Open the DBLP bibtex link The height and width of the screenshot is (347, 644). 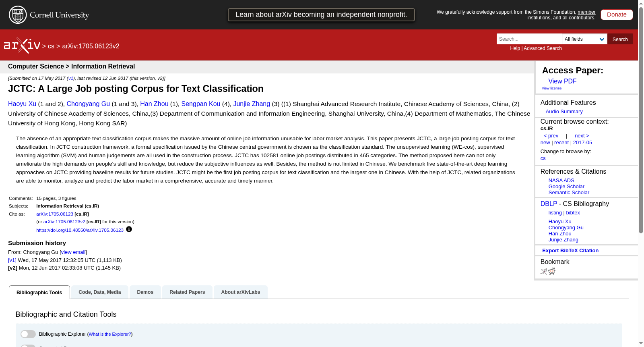[573, 213]
